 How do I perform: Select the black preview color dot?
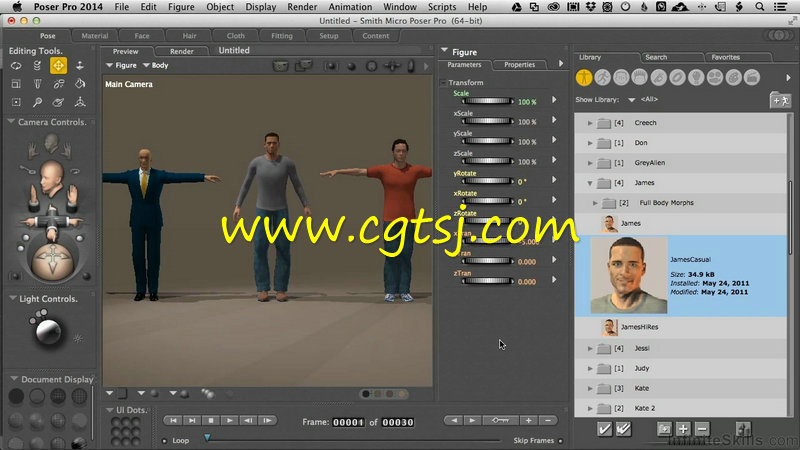[365, 394]
